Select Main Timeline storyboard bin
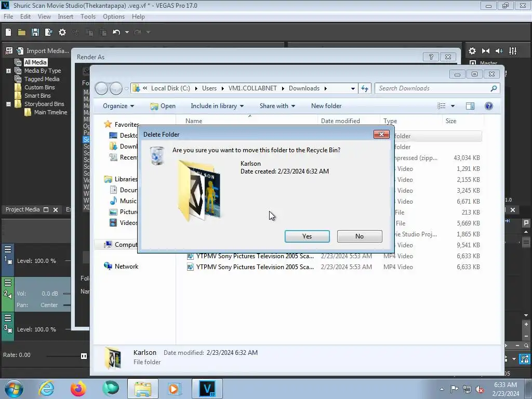This screenshot has width=532, height=399. (50, 112)
